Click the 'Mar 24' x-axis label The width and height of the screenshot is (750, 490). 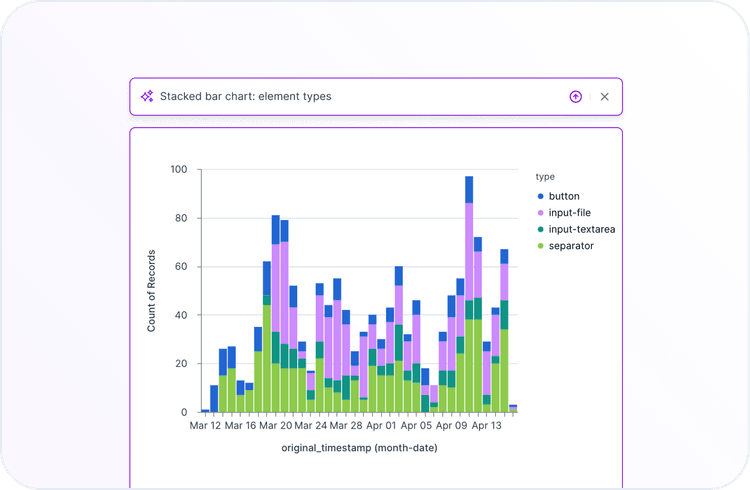pyautogui.click(x=310, y=425)
